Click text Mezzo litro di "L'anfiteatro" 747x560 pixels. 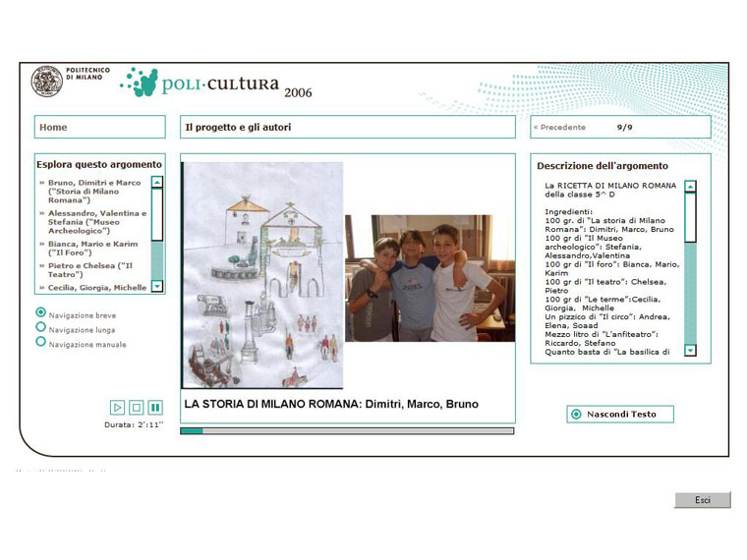point(602,334)
